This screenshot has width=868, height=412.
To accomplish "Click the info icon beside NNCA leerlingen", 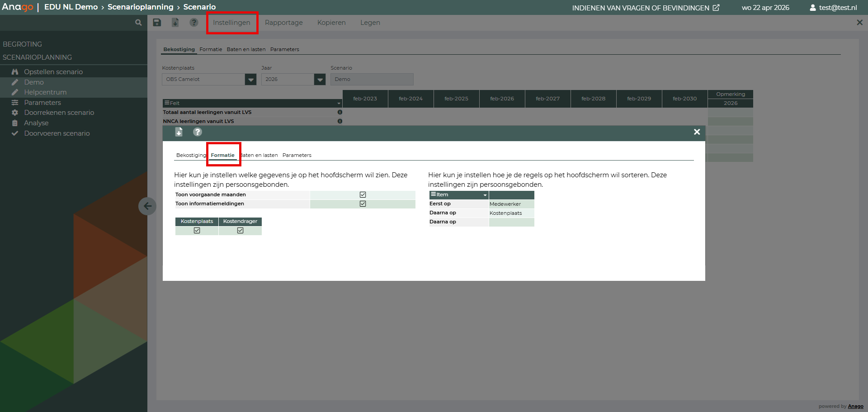I will pos(340,121).
